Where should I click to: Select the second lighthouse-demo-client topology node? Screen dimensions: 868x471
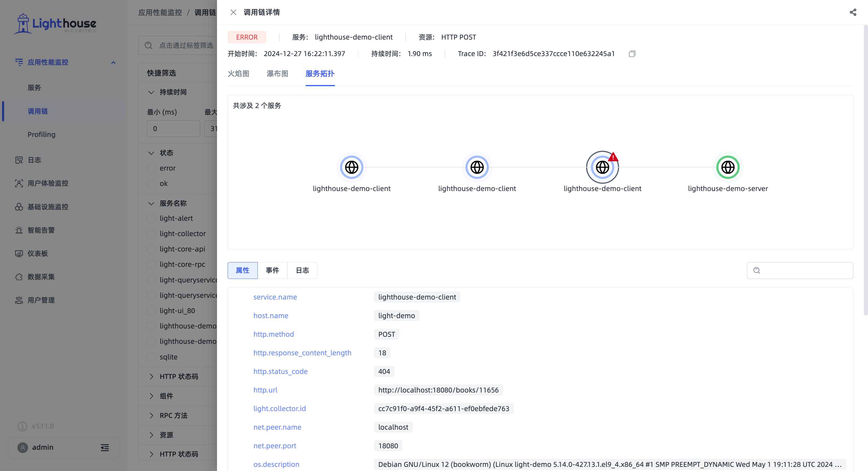coord(477,167)
